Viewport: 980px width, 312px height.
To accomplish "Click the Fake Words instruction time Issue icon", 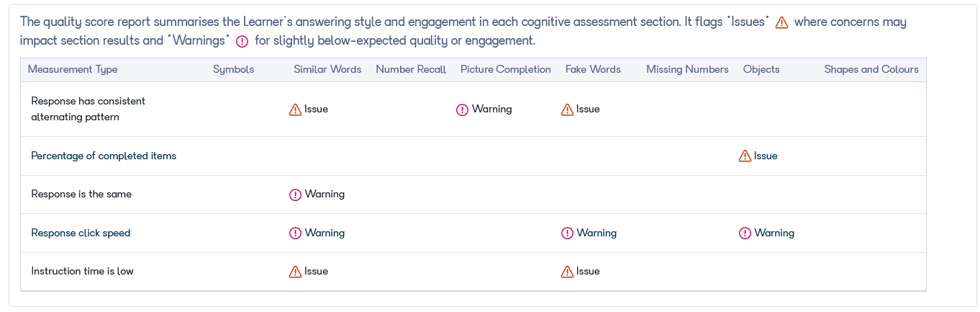I will [567, 272].
